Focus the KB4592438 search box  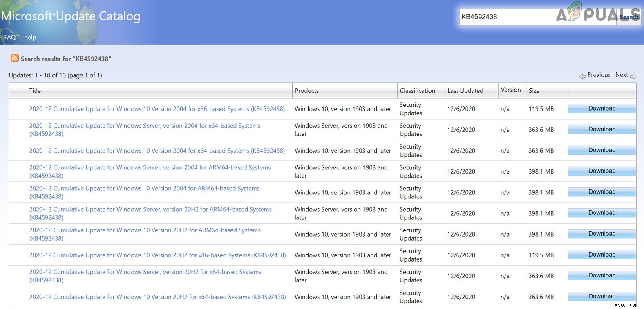point(538,17)
